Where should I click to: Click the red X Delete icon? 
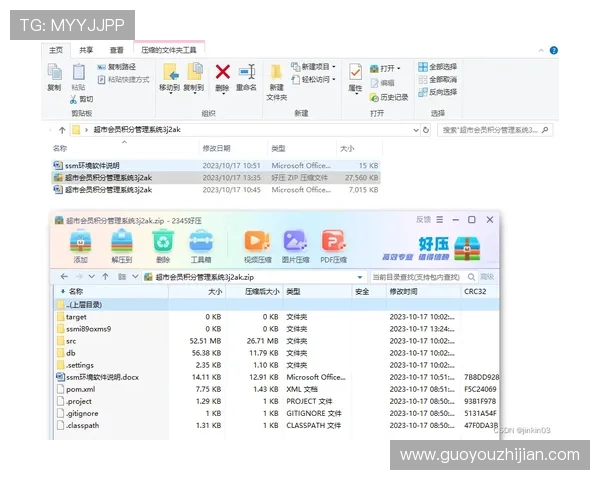click(x=222, y=72)
